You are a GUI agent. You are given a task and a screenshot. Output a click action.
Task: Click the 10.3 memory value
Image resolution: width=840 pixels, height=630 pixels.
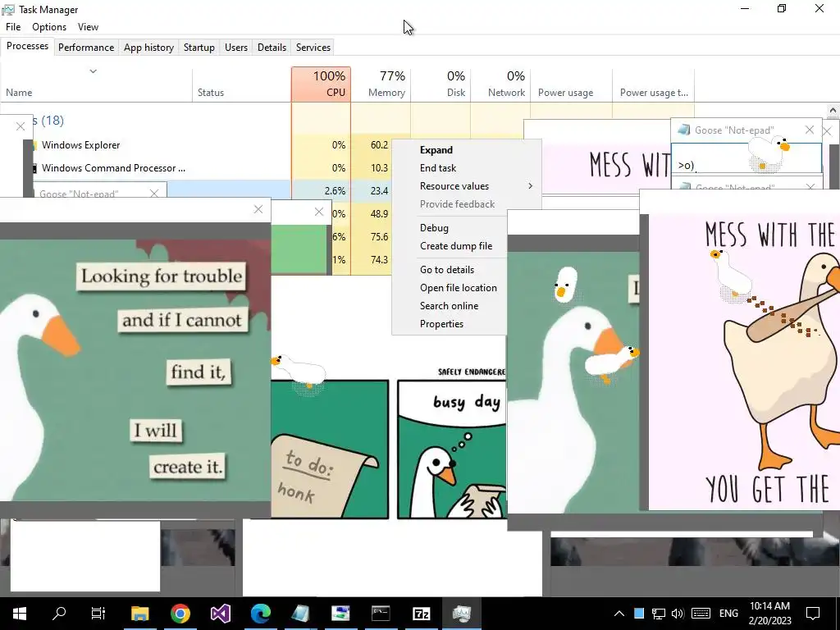[379, 168]
